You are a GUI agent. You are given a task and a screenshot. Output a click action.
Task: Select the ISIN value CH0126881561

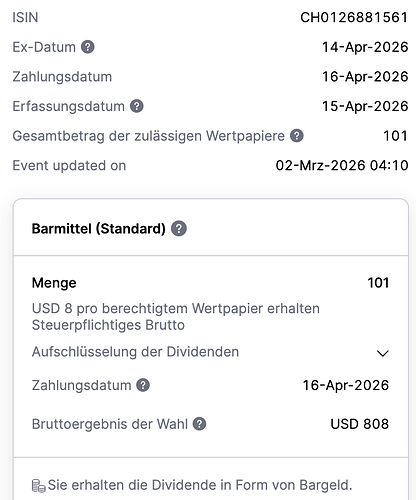pyautogui.click(x=354, y=17)
